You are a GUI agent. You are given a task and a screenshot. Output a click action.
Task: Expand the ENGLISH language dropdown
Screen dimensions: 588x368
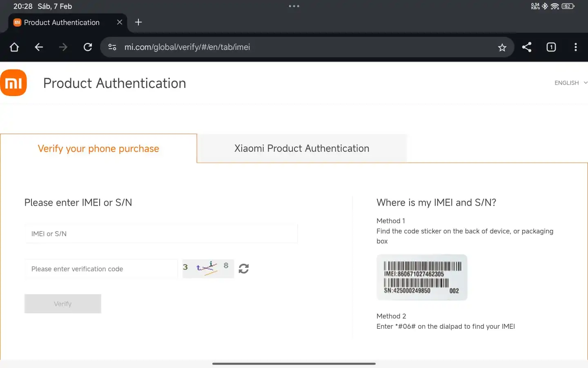pos(571,83)
